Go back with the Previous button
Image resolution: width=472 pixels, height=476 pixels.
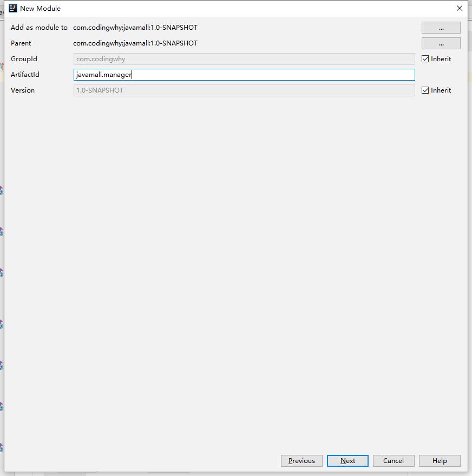tap(301, 461)
